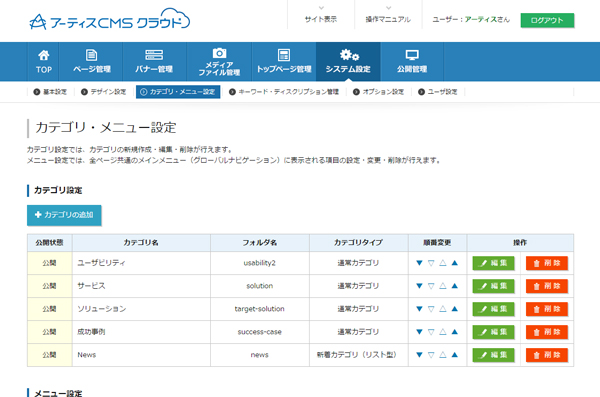Select the カテゴリ・メニュー設定 submenu item
This screenshot has width=600, height=397.
coord(178,92)
